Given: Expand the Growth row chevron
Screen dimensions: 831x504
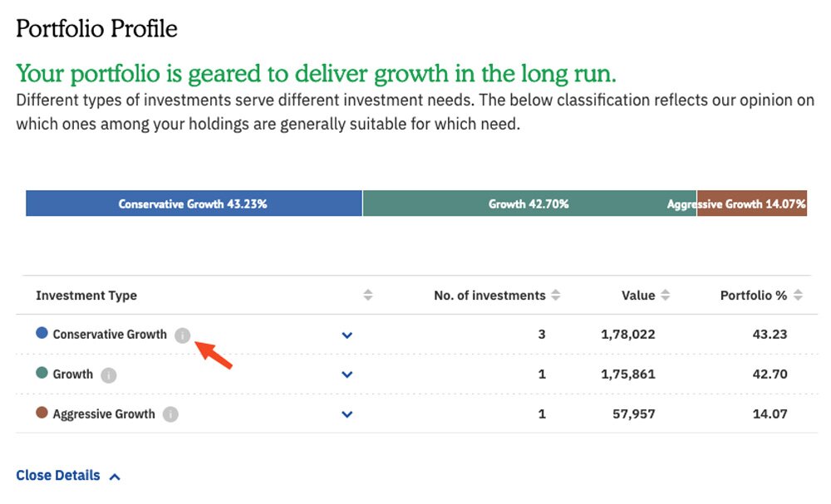Looking at the screenshot, I should tap(347, 374).
